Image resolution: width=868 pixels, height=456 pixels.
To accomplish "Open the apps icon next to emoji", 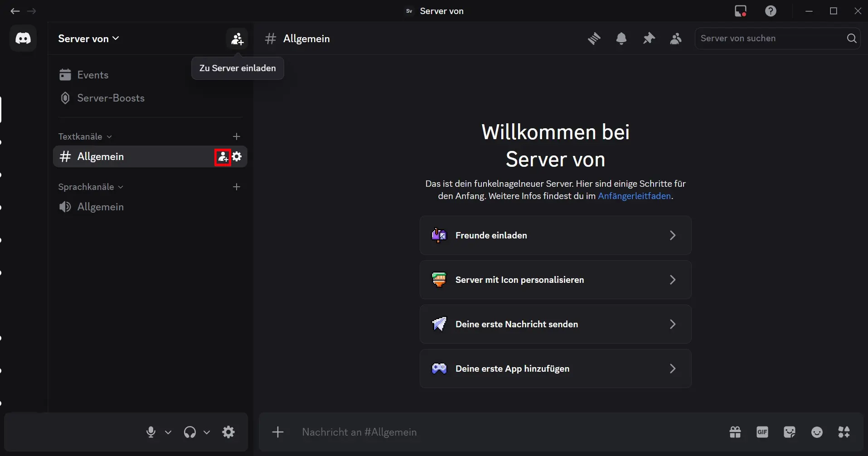I will (844, 432).
